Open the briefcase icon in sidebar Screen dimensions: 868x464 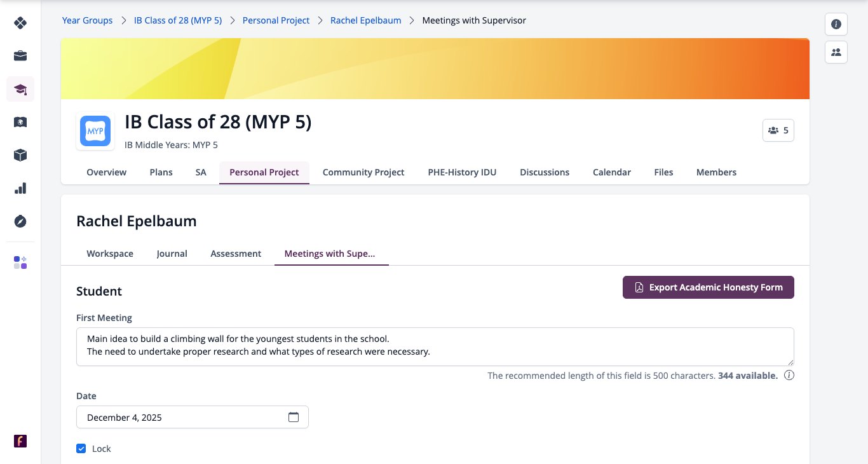[20, 56]
